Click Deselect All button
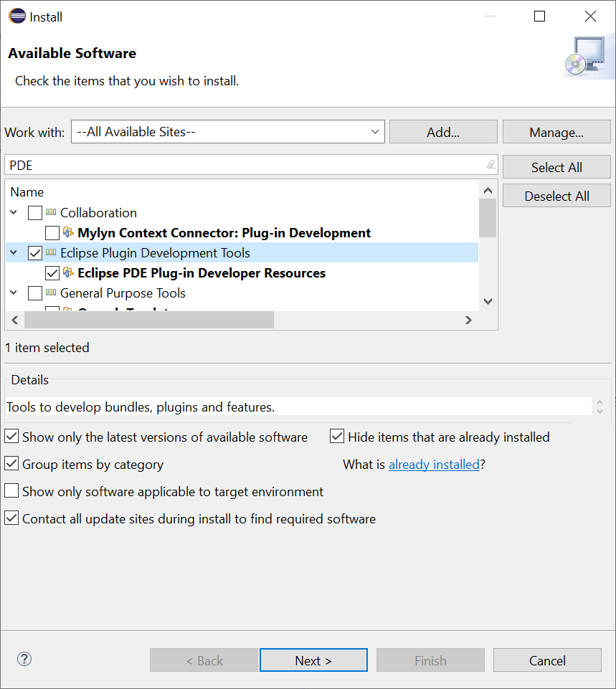The width and height of the screenshot is (616, 689). pos(556,196)
